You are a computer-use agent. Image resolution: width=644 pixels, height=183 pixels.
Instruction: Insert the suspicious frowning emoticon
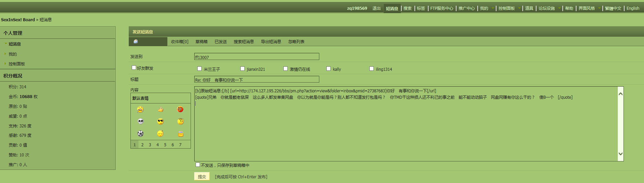pyautogui.click(x=180, y=121)
